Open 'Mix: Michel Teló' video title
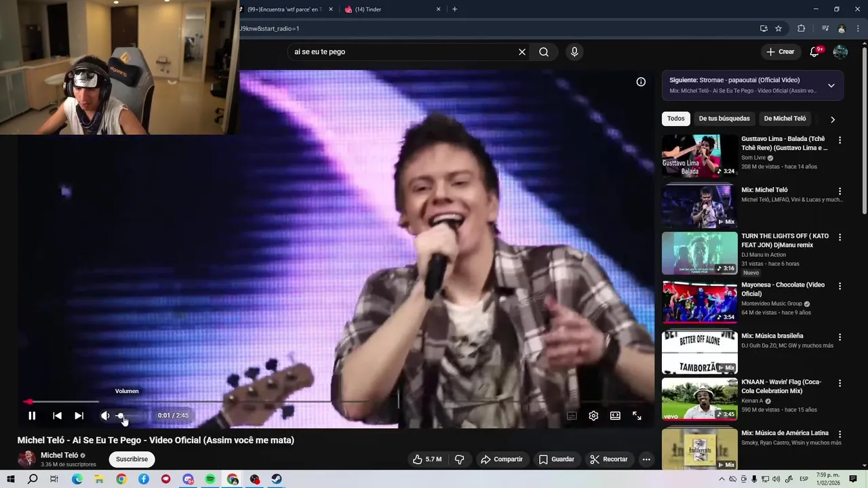868x488 pixels. tap(764, 190)
